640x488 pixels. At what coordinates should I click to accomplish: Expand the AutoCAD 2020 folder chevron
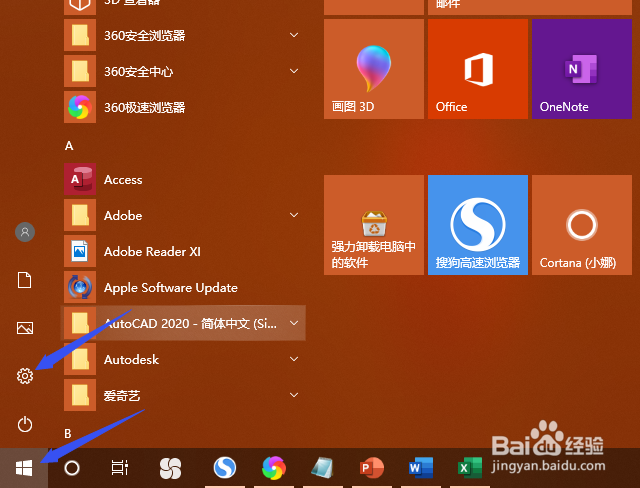click(x=294, y=323)
